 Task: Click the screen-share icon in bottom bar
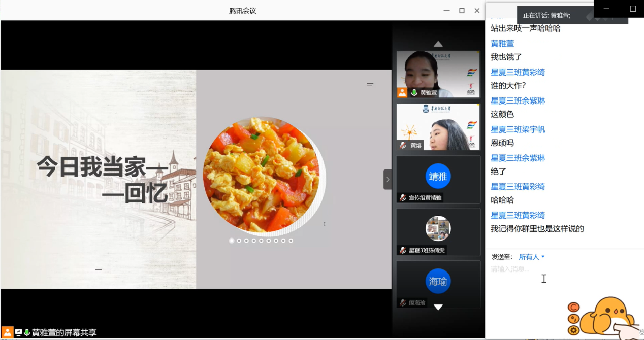coord(18,333)
